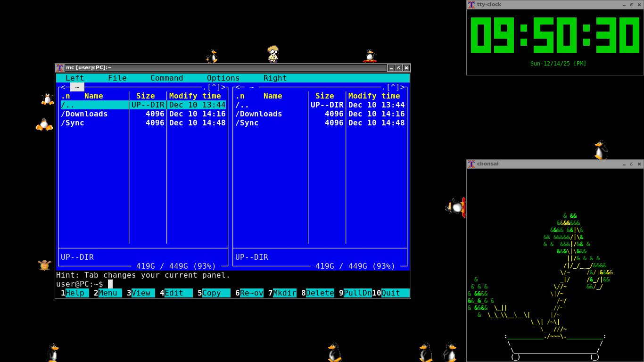Click left panel's 419G / 449G (93%) disk usage

coord(176,266)
